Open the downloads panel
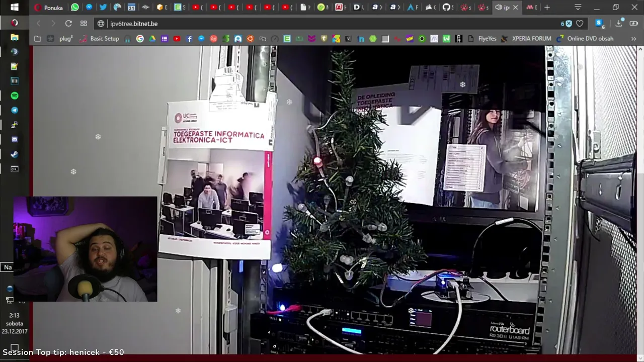This screenshot has width=644, height=362. tap(619, 24)
